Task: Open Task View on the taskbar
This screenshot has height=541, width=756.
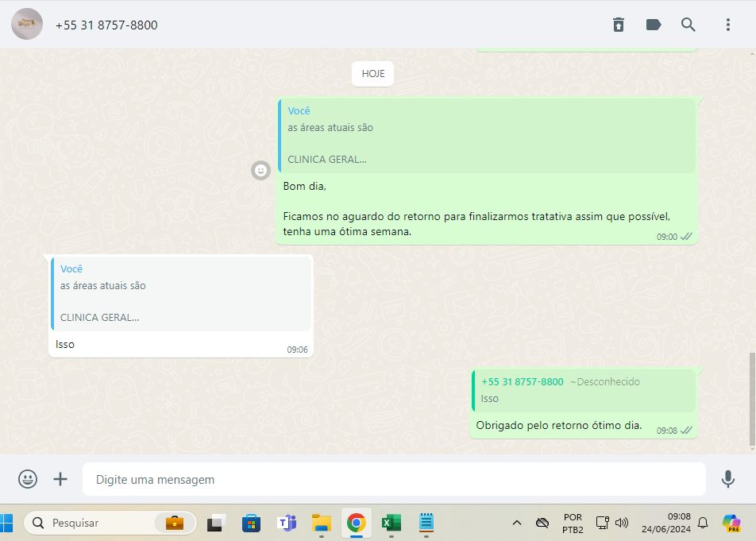Action: click(217, 523)
